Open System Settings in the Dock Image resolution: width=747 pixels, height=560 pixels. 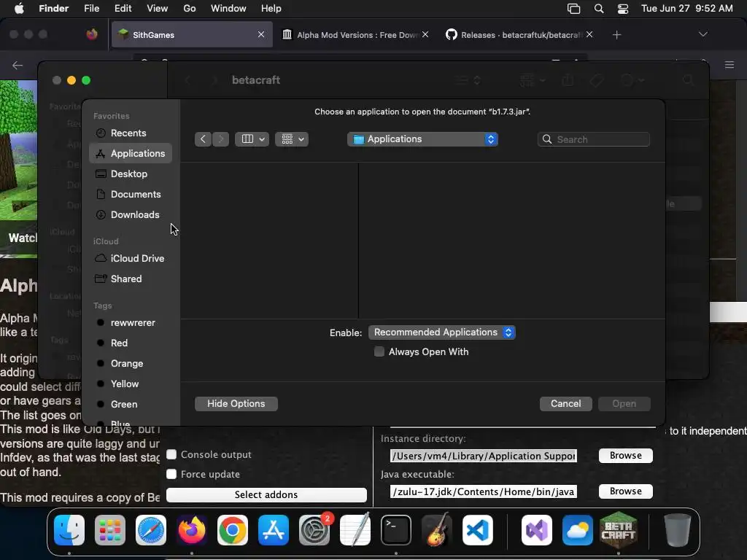(x=314, y=530)
